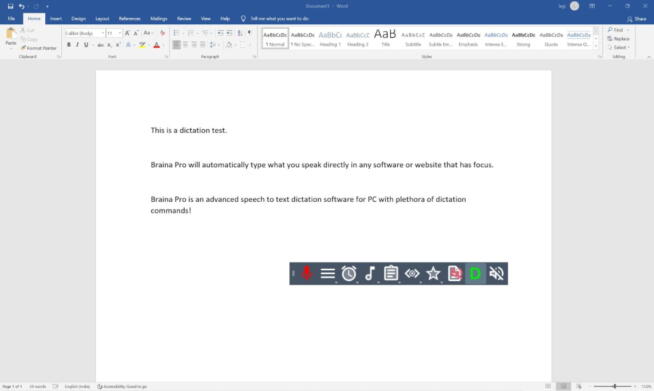Expand the Styles gallery more arrow

pyautogui.click(x=596, y=45)
